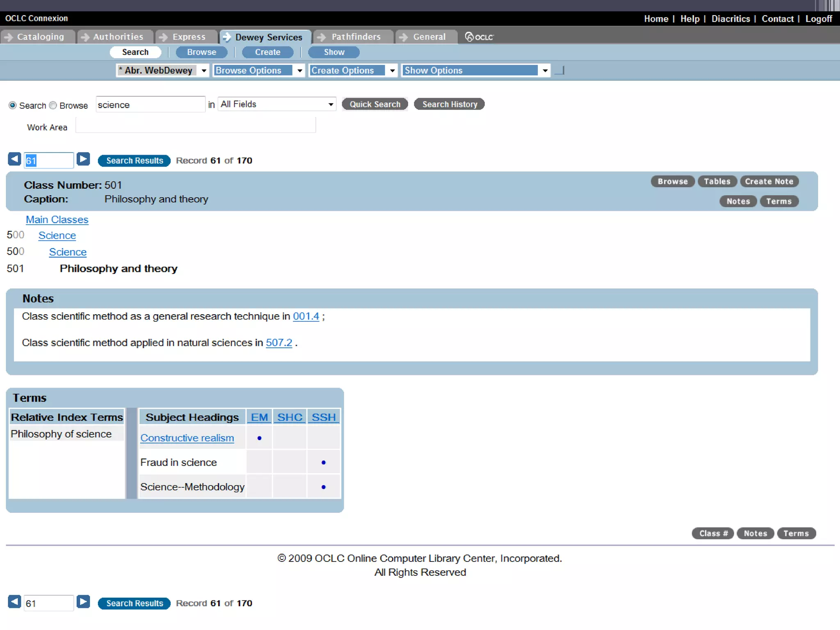Select the Search radio button
840x630 pixels.
tap(13, 105)
